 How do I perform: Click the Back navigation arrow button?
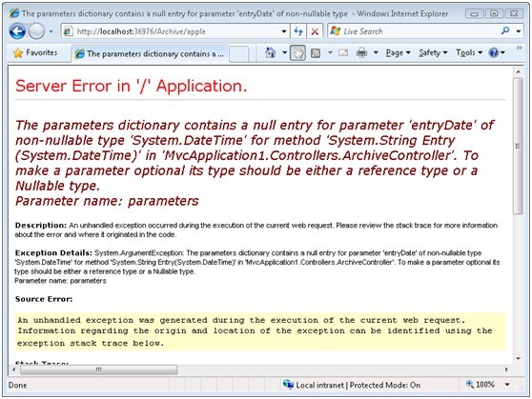[x=17, y=31]
